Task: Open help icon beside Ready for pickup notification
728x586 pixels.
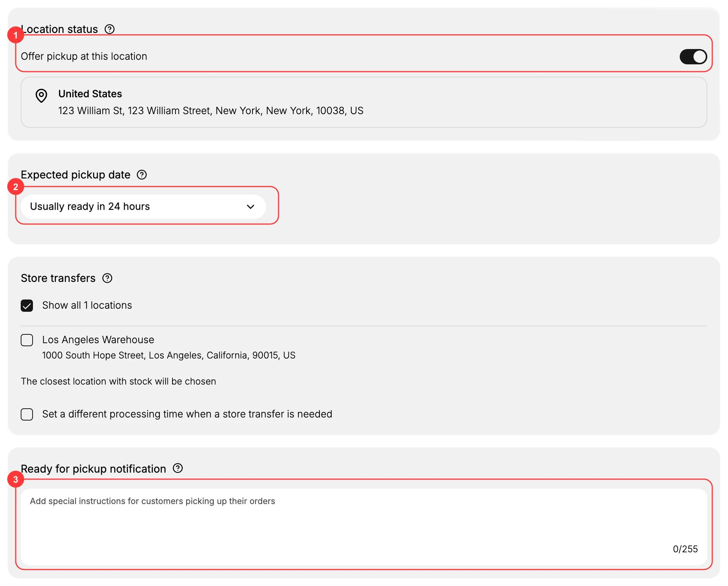Action: [x=178, y=468]
